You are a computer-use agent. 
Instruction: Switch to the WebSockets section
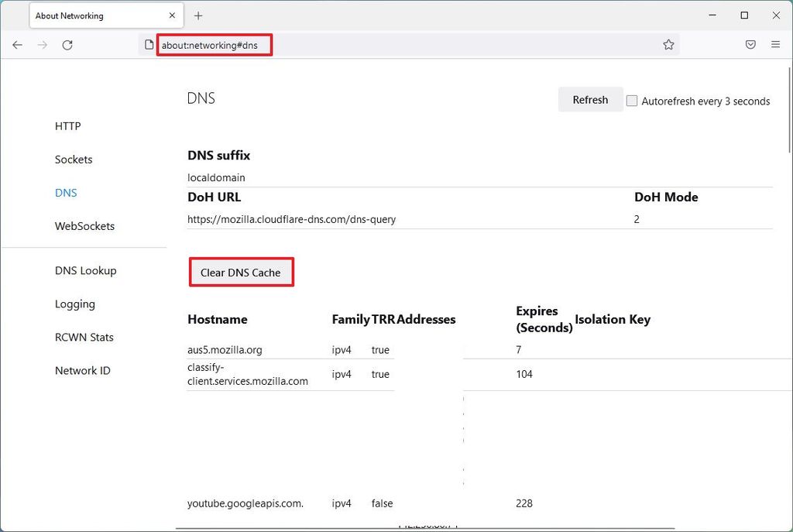coord(84,226)
